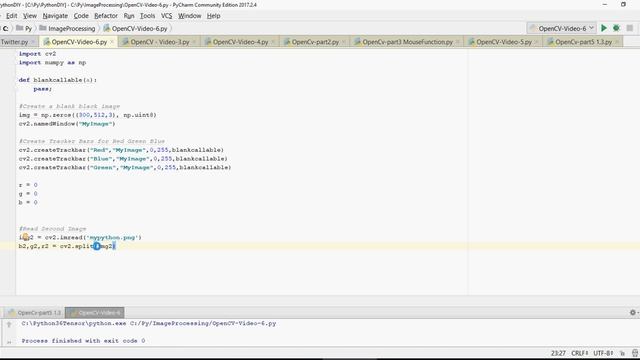640x360 pixels.
Task: Close the OpenCV - Video-3.py tab
Action: (194, 42)
